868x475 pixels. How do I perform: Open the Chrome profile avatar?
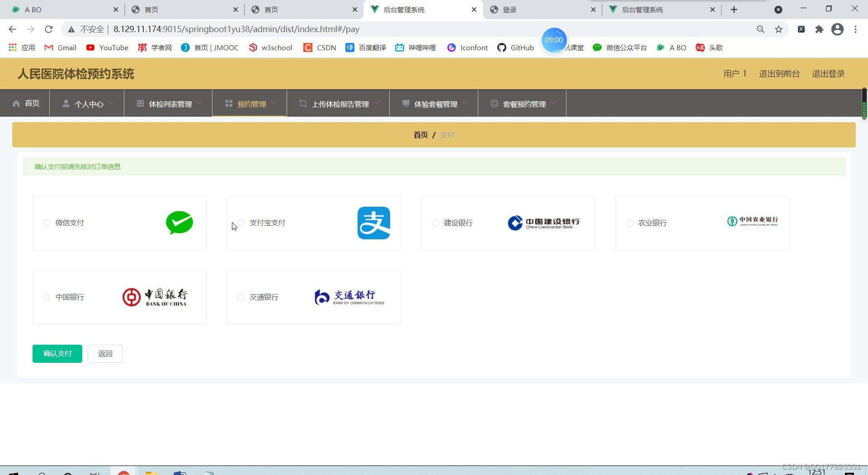pyautogui.click(x=837, y=29)
